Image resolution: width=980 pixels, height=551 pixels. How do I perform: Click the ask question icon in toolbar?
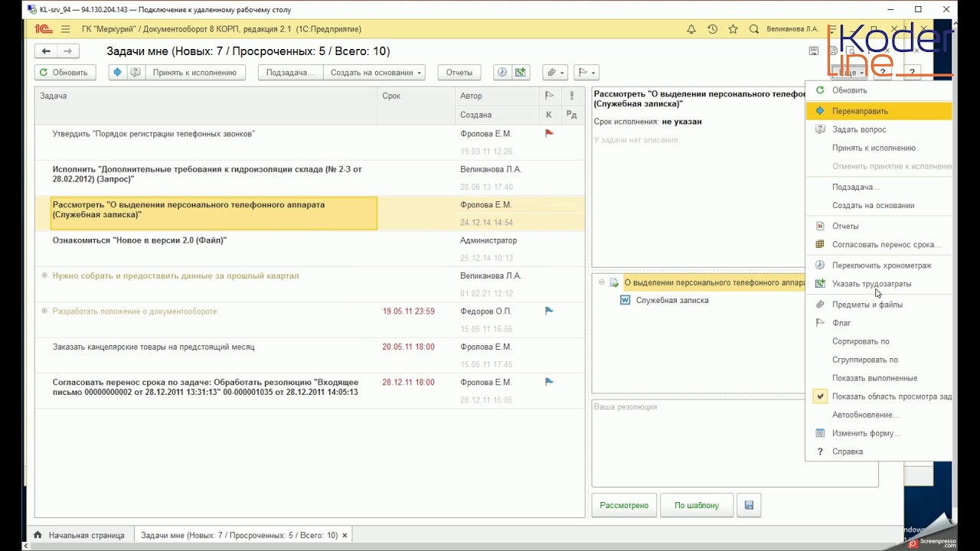(x=136, y=73)
